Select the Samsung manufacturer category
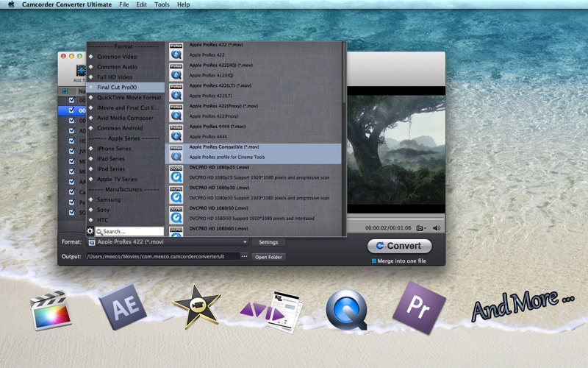The width and height of the screenshot is (588, 368). click(125, 199)
